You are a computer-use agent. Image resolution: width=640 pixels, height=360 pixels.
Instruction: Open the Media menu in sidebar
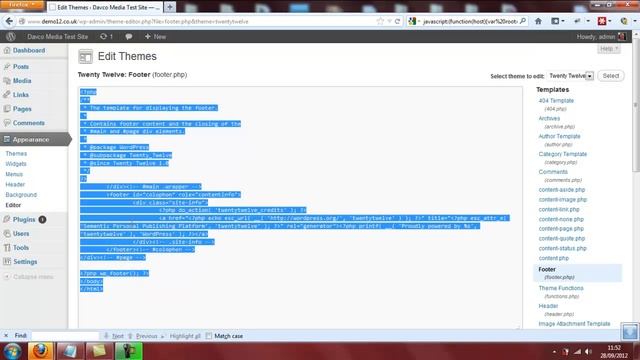(22, 81)
